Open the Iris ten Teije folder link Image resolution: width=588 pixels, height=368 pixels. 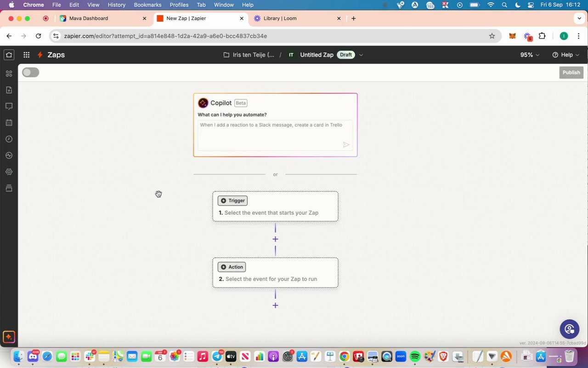(x=249, y=55)
